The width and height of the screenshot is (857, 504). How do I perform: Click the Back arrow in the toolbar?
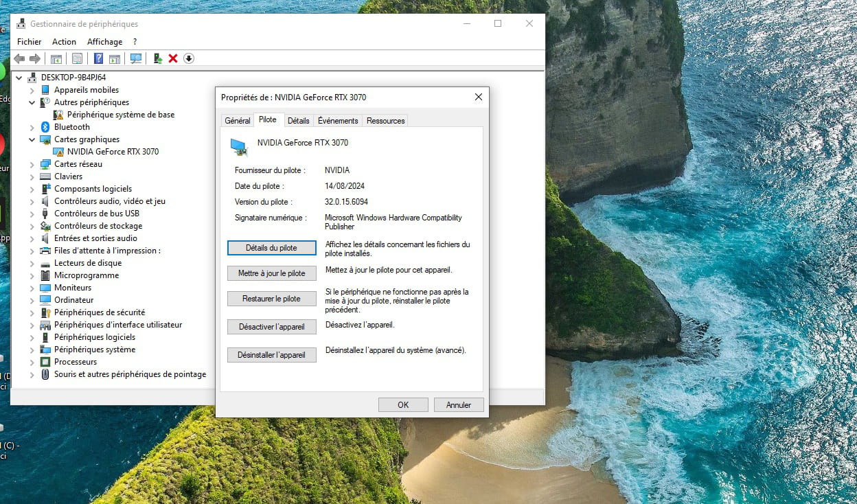pyautogui.click(x=19, y=59)
